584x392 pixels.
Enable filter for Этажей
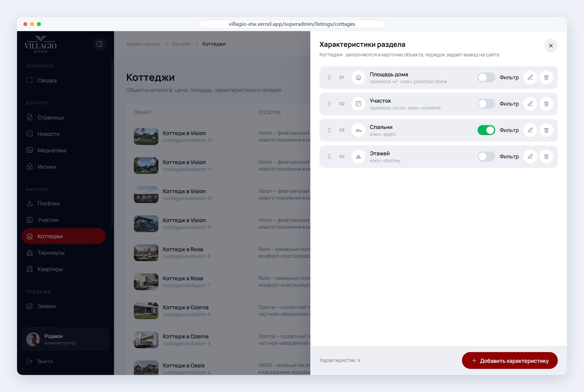point(486,156)
